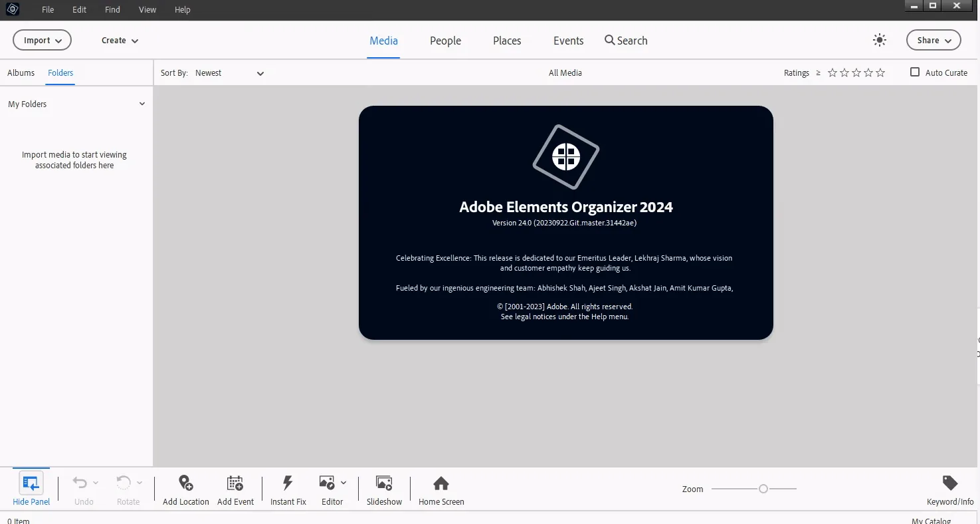Set rating filter to five stars
980x524 pixels.
[880, 72]
